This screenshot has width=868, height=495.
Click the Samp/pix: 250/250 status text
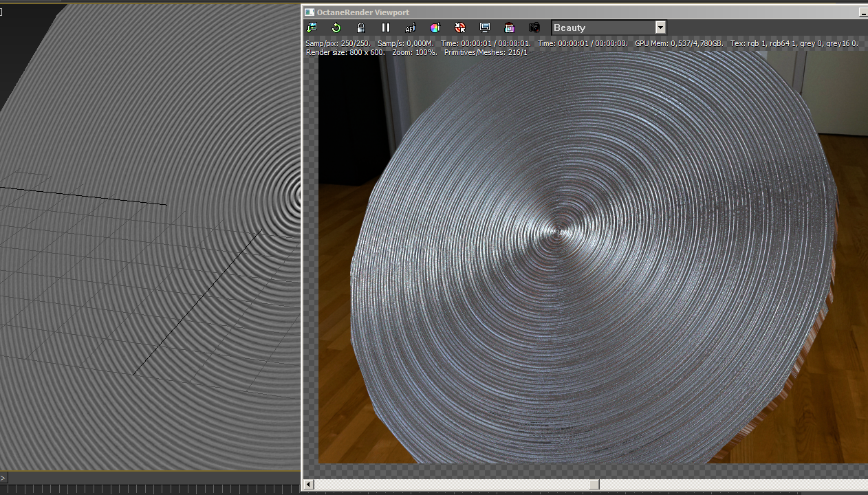point(338,43)
